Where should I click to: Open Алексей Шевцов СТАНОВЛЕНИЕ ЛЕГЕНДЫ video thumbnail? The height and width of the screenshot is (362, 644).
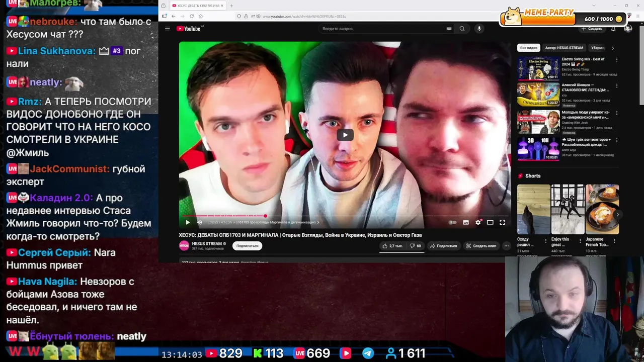point(538,95)
